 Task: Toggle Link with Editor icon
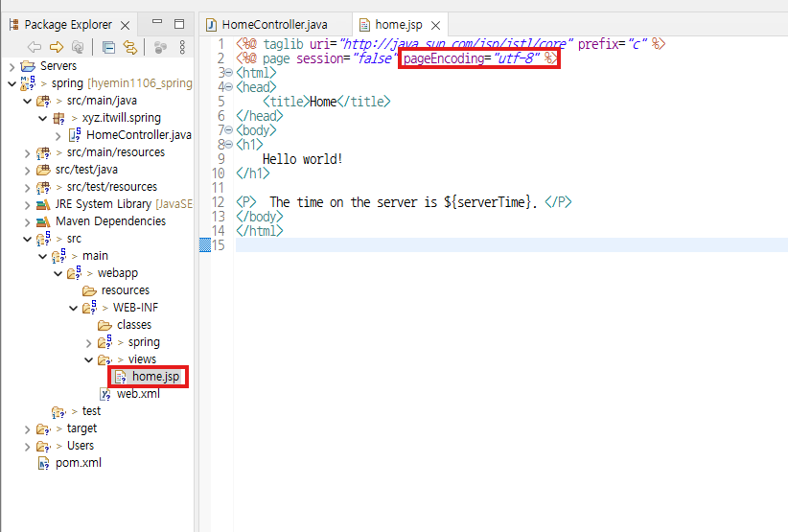[x=130, y=47]
